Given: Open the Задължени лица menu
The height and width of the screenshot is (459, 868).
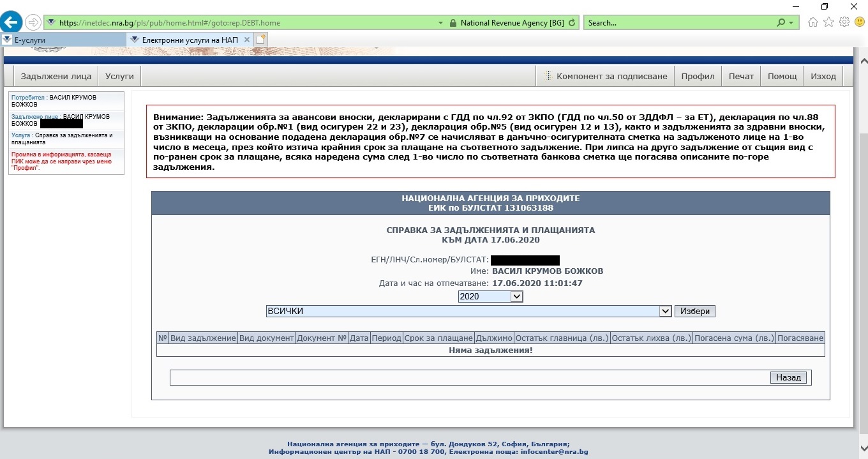Looking at the screenshot, I should [56, 76].
